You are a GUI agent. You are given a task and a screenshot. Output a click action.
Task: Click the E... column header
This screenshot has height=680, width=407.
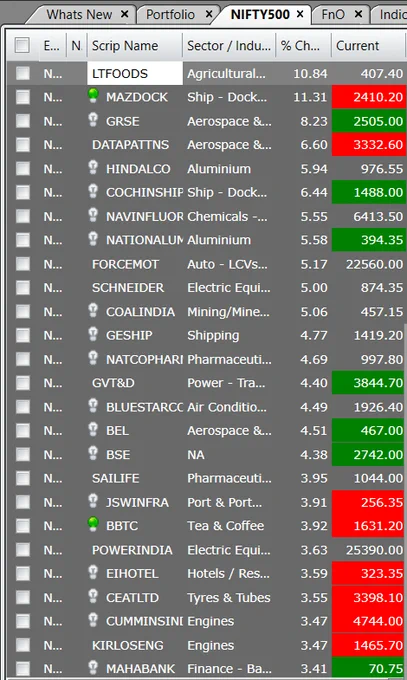click(x=52, y=46)
